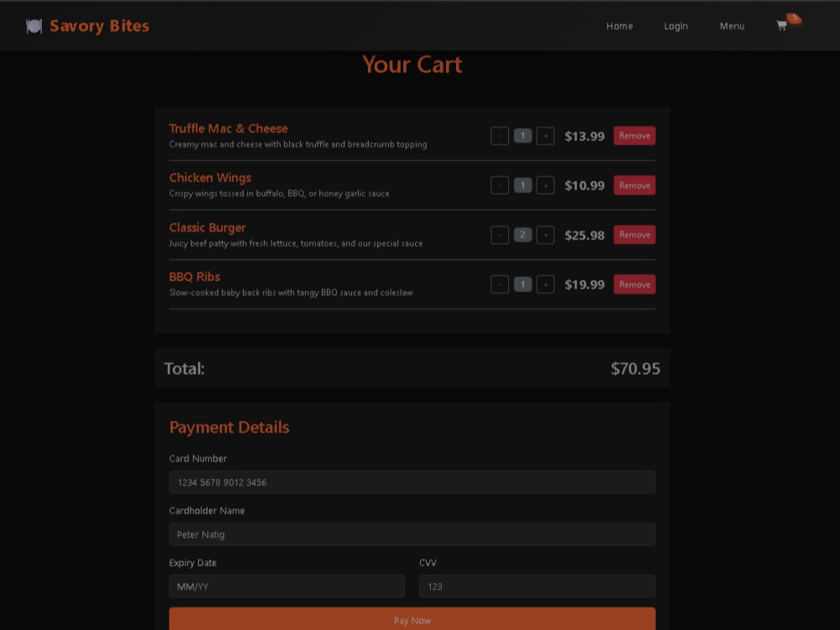
Task: Click the Savory Bites brand name
Action: (99, 26)
